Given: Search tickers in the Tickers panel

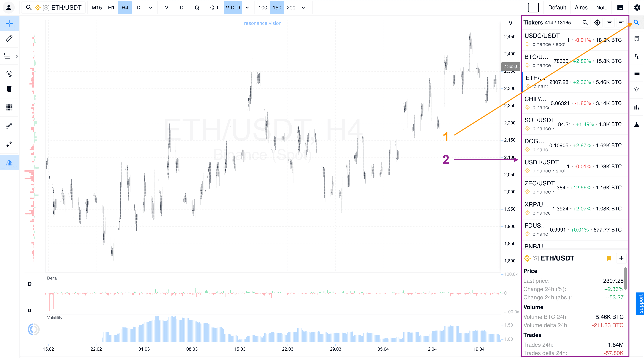Looking at the screenshot, I should coord(585,23).
